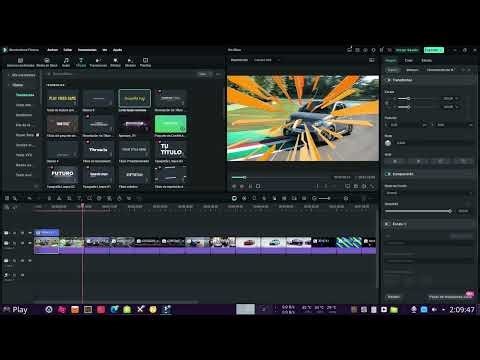
Task: Switch to the third properties panel tab
Action: pyautogui.click(x=426, y=60)
